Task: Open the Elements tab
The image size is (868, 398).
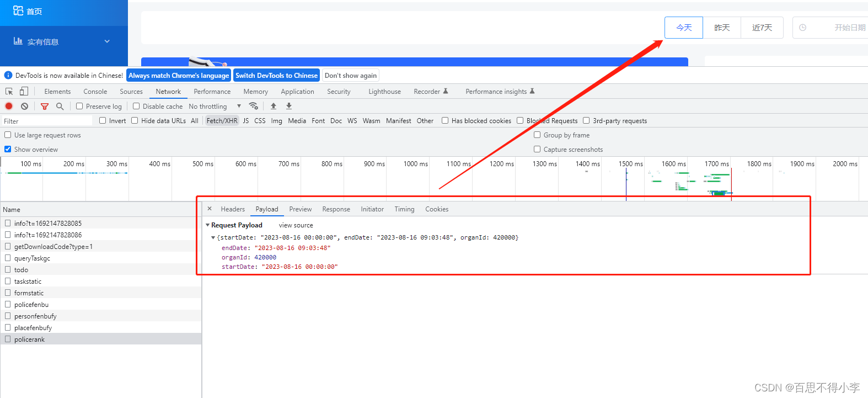Action: (57, 92)
